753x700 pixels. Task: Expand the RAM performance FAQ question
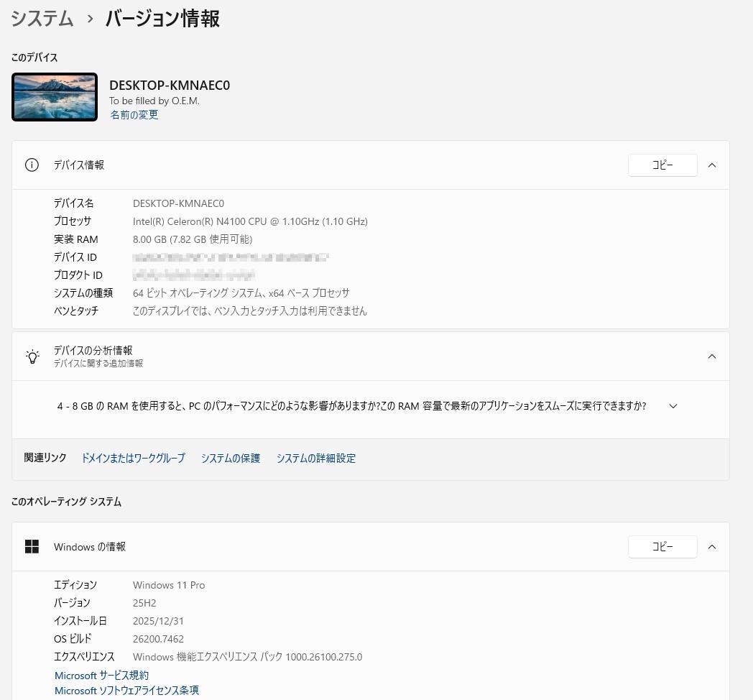tap(673, 405)
